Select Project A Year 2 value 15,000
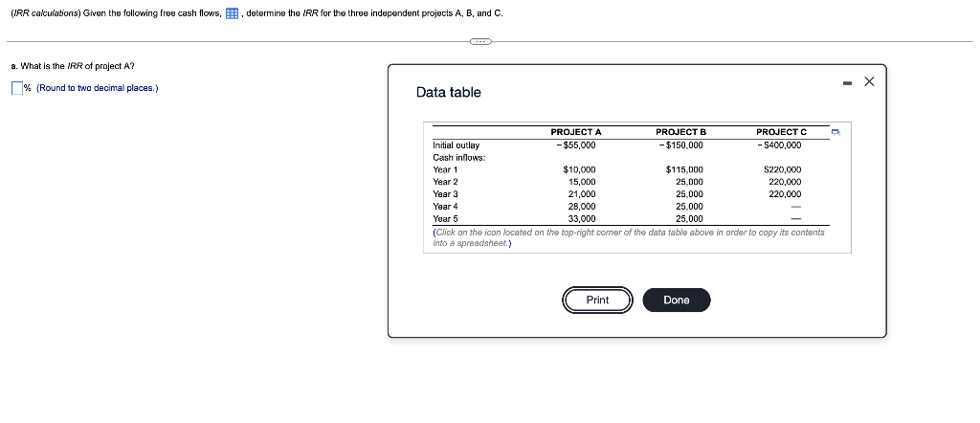The height and width of the screenshot is (423, 980). pos(582,182)
